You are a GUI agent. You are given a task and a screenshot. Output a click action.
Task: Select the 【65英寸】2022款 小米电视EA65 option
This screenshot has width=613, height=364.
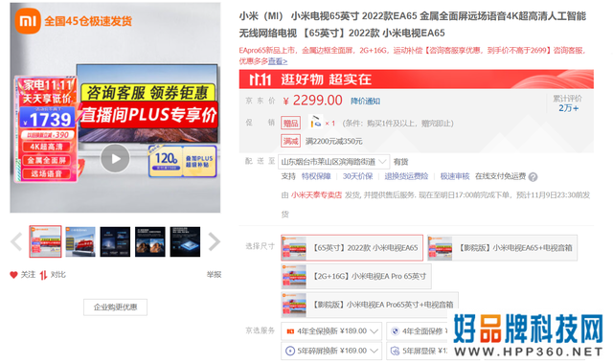tap(352, 248)
